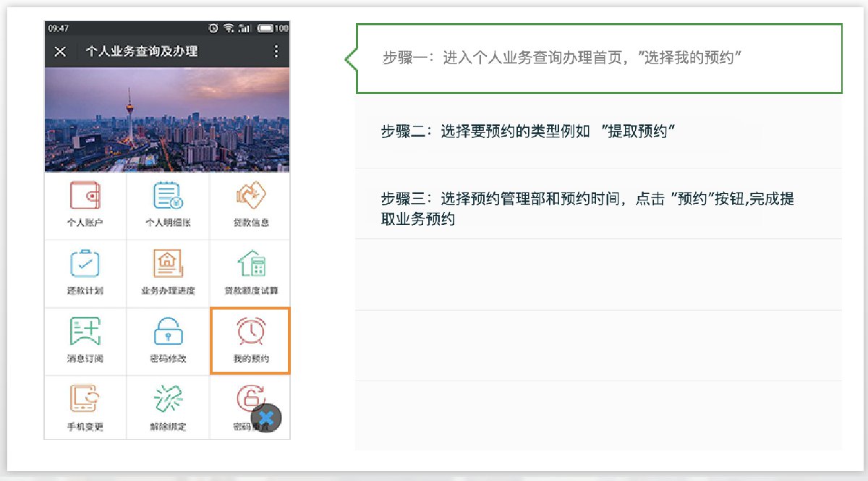Click the 贷款额度试算 calculator icon
868x481 pixels.
pos(250,265)
